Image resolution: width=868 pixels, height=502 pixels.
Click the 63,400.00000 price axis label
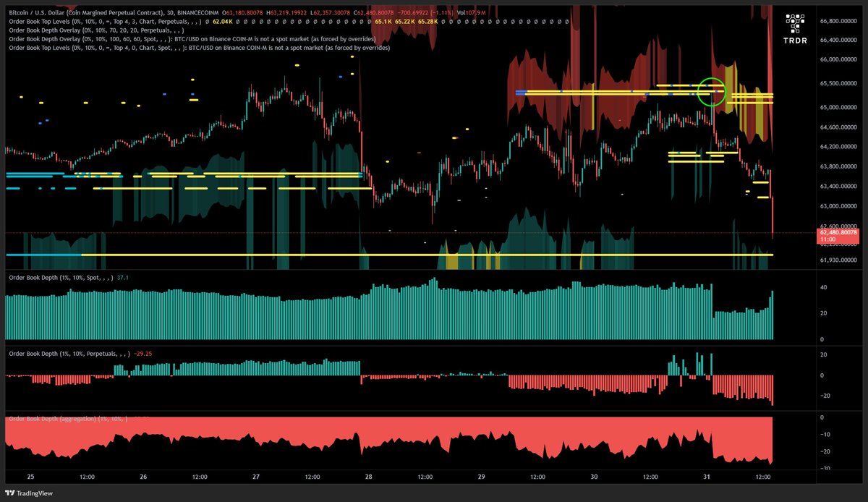(838, 187)
